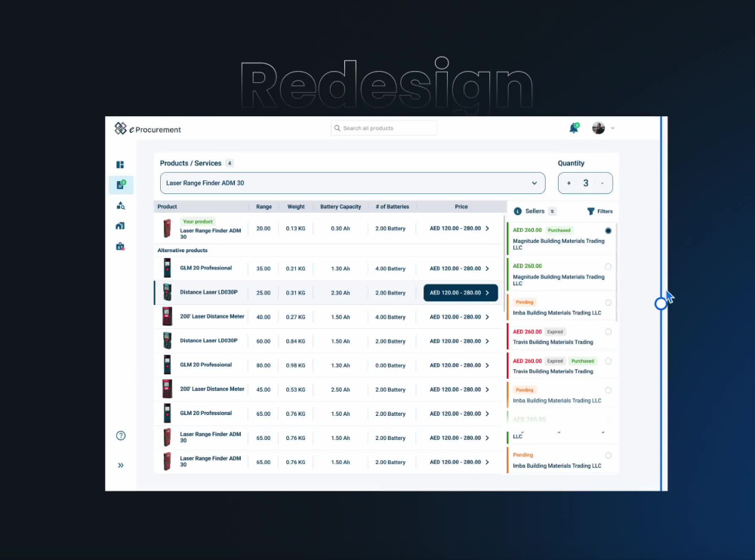
Task: Click the # of Batteries column header
Action: pos(392,207)
